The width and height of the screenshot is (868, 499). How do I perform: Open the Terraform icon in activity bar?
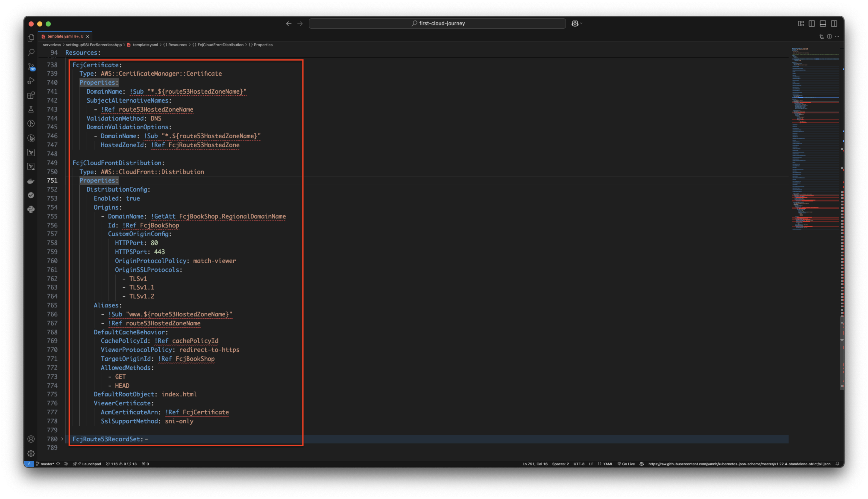(x=31, y=152)
